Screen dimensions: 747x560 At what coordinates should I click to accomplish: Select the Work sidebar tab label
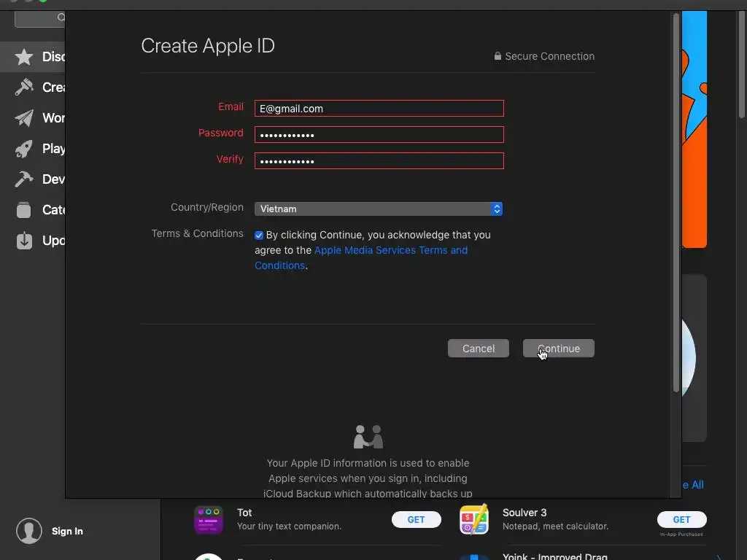click(x=53, y=117)
